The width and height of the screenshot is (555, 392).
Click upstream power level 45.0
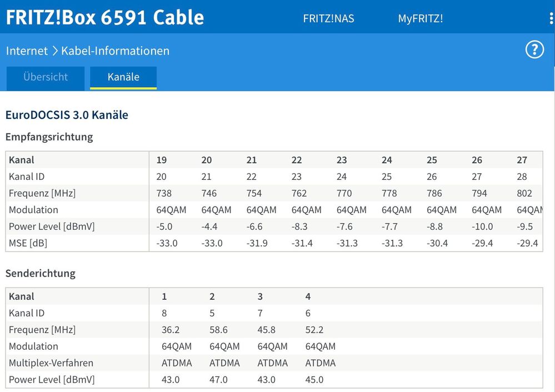click(314, 380)
